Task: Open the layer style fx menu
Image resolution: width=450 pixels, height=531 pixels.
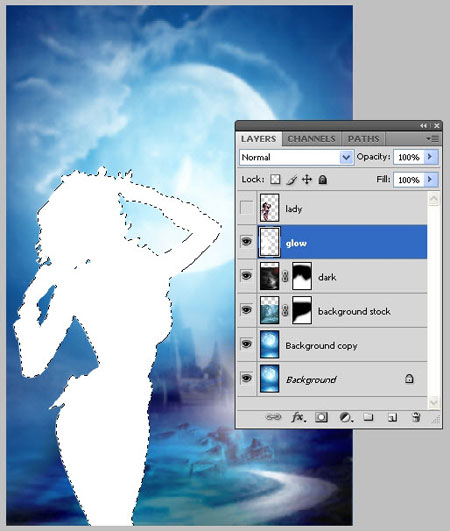Action: click(x=298, y=417)
